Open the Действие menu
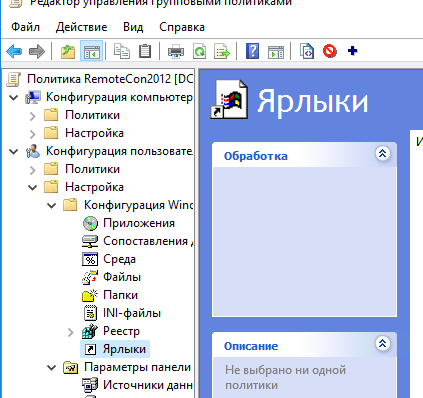This screenshot has height=398, width=423. (x=82, y=27)
